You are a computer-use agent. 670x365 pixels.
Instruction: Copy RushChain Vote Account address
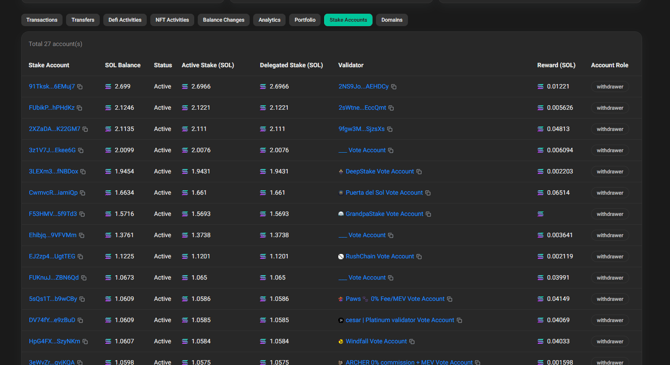click(419, 256)
